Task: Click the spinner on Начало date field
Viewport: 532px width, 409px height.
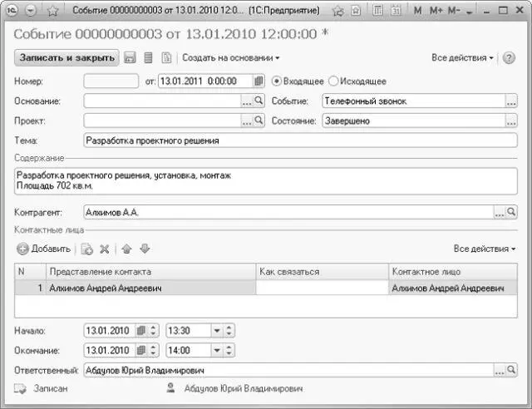Action: coord(153,331)
